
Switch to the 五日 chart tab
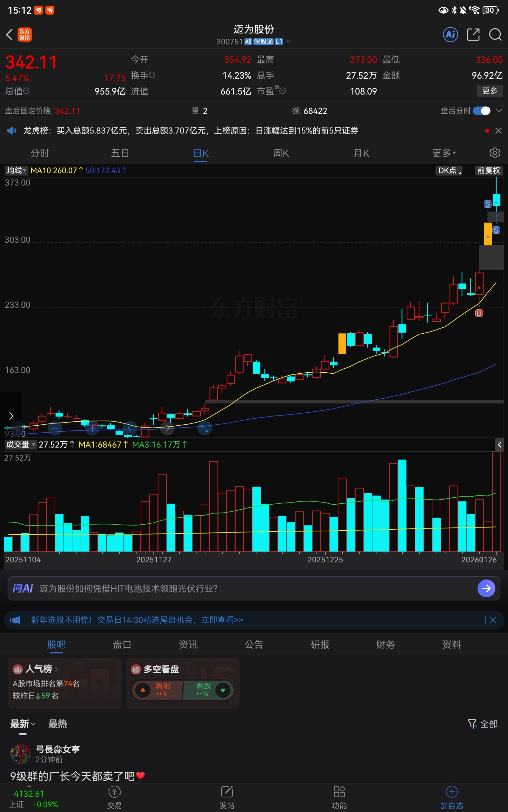pyautogui.click(x=120, y=153)
